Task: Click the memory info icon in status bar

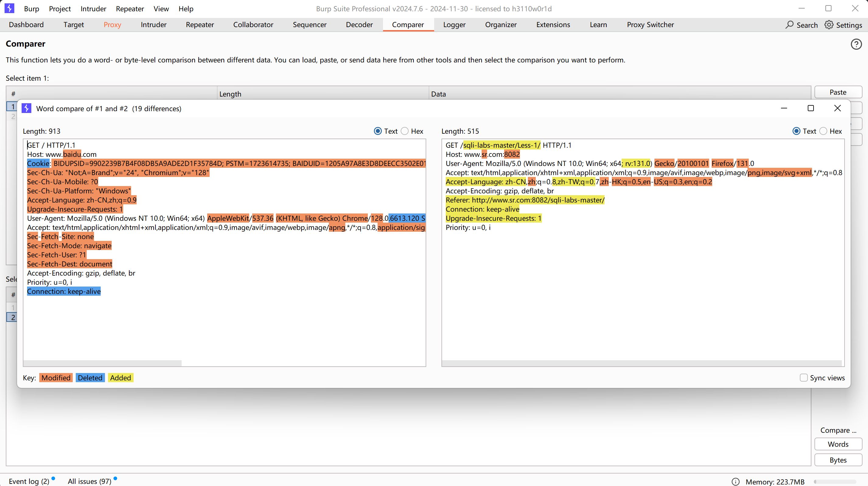Action: [736, 482]
